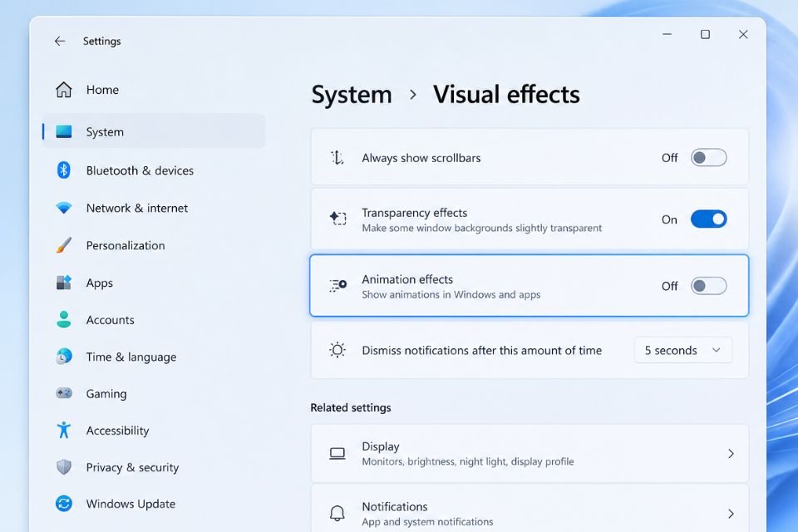This screenshot has height=532, width=798.
Task: Click the System monitor icon
Action: pyautogui.click(x=64, y=131)
